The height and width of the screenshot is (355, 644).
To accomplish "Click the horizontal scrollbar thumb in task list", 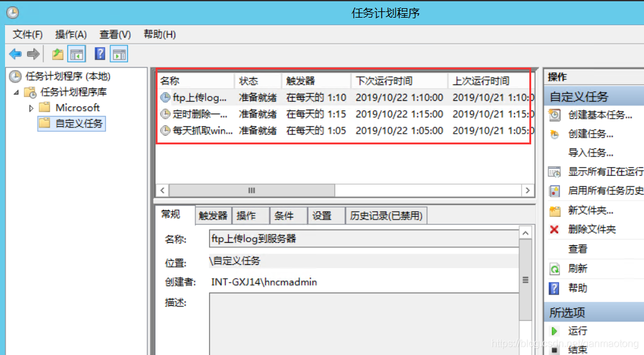I will point(252,190).
